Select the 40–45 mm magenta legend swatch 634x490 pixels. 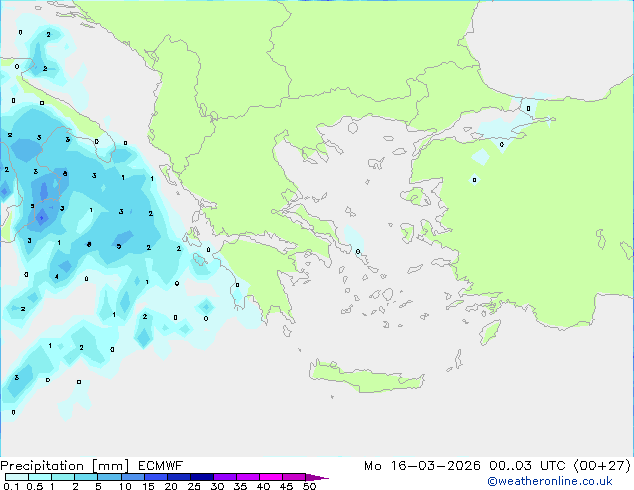[271, 477]
